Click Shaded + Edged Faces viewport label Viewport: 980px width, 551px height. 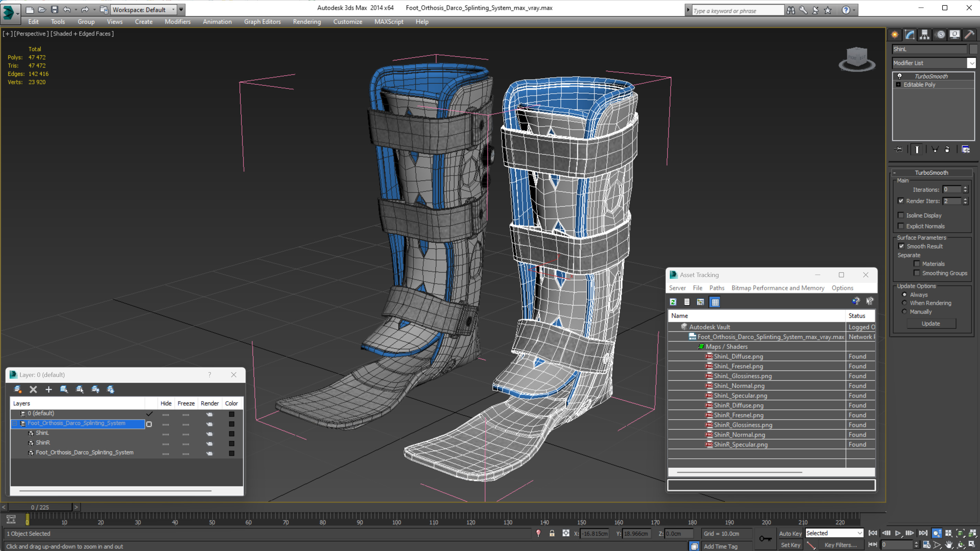click(x=82, y=33)
